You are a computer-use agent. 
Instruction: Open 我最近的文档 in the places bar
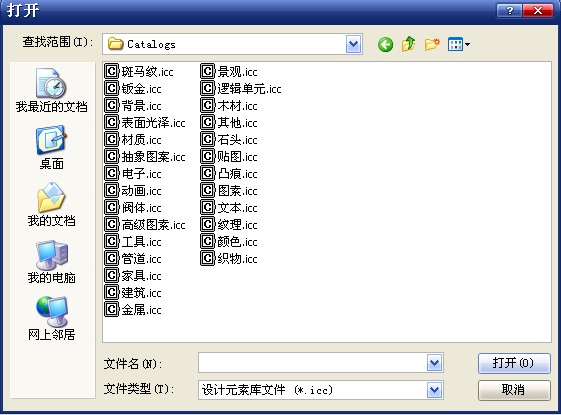[x=52, y=90]
